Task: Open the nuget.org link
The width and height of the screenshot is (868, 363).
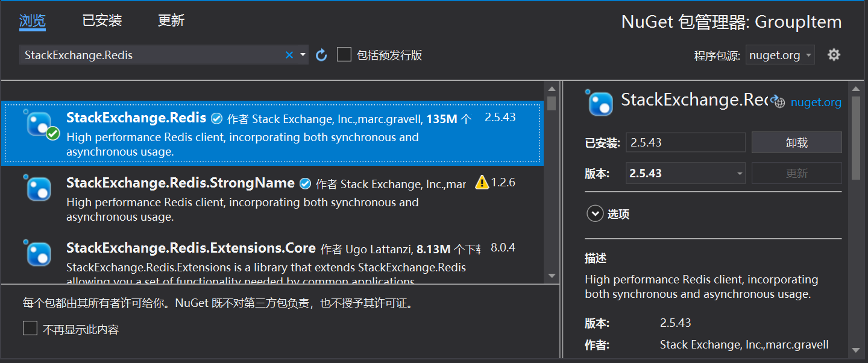Action: click(x=816, y=103)
